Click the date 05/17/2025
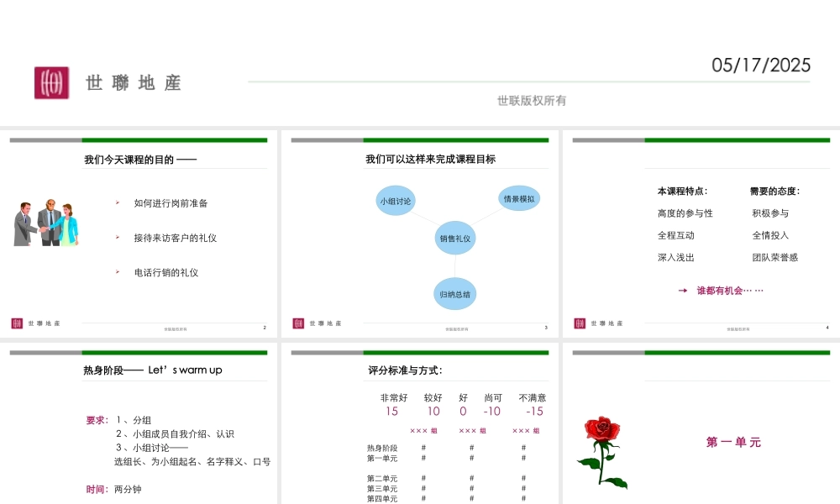 (761, 66)
